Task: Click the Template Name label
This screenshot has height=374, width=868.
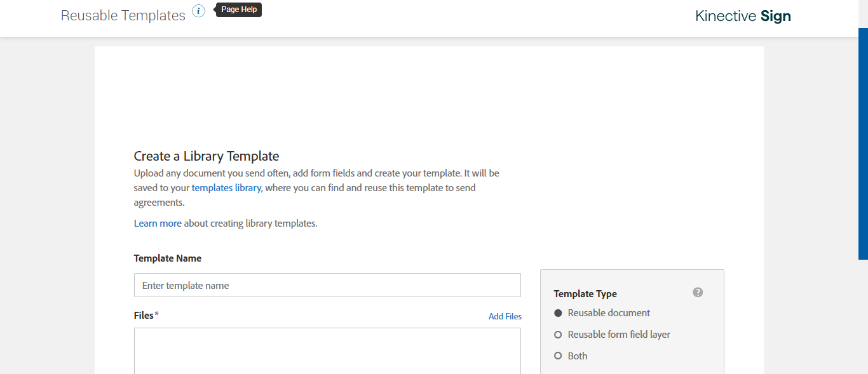Action: [168, 258]
